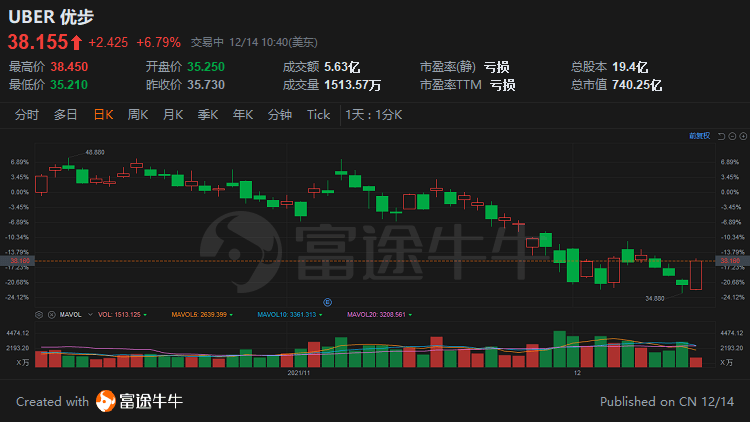Click the 48.880 high price label on chart
The width and height of the screenshot is (750, 422).
[95, 152]
